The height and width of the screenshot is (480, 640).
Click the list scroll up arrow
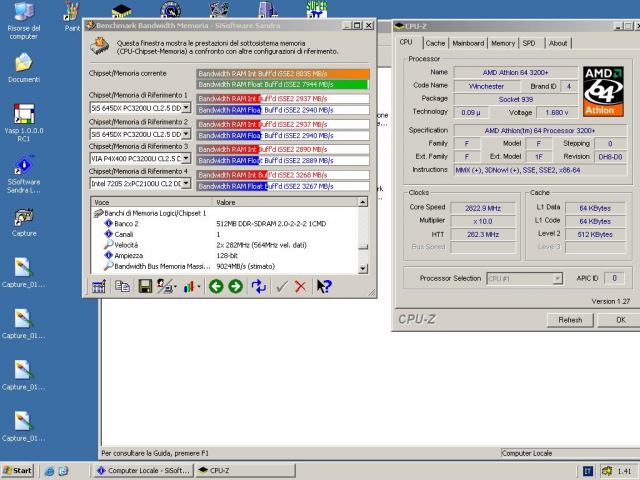[362, 202]
